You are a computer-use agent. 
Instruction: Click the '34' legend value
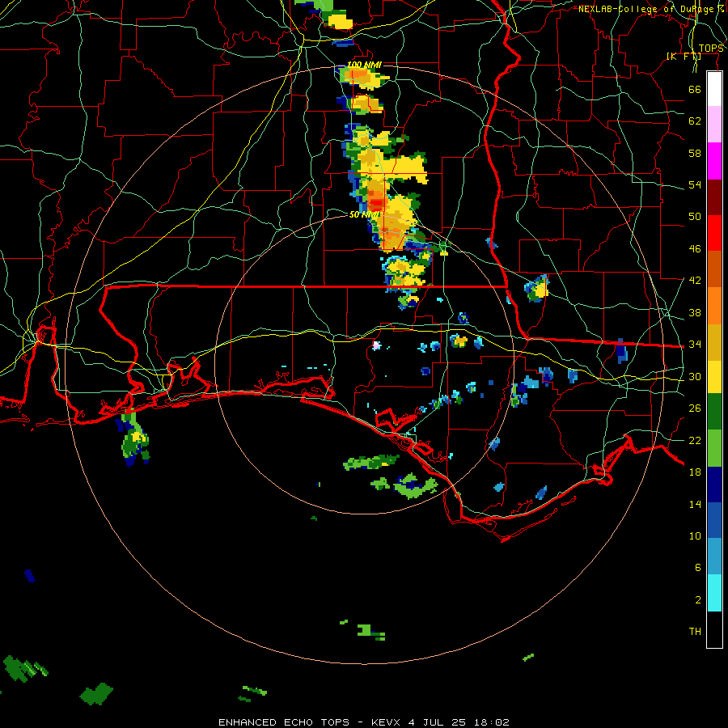tap(695, 345)
